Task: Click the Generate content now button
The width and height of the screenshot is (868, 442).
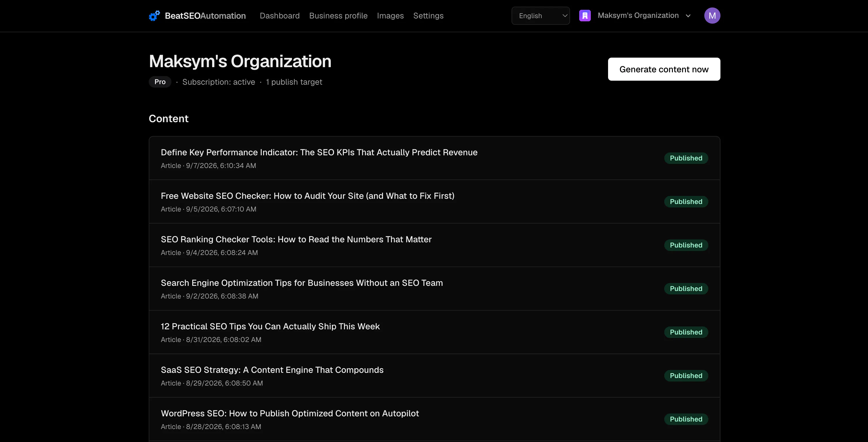Action: pos(664,69)
